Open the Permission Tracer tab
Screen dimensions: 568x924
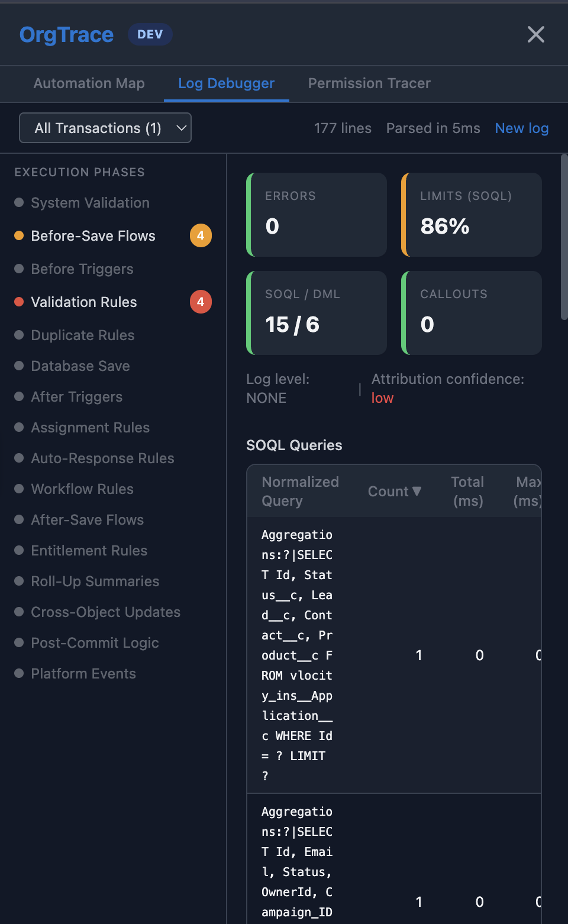coord(369,83)
